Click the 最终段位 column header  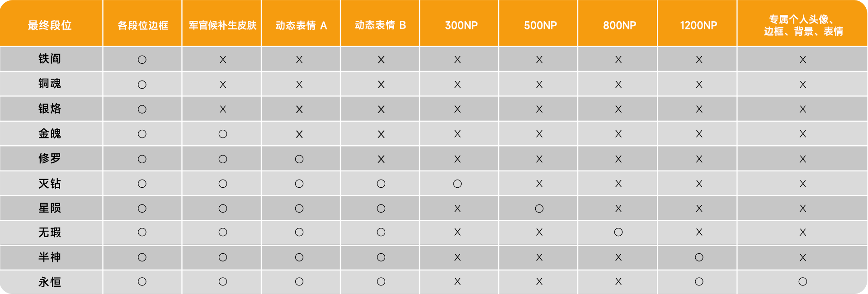click(50, 25)
